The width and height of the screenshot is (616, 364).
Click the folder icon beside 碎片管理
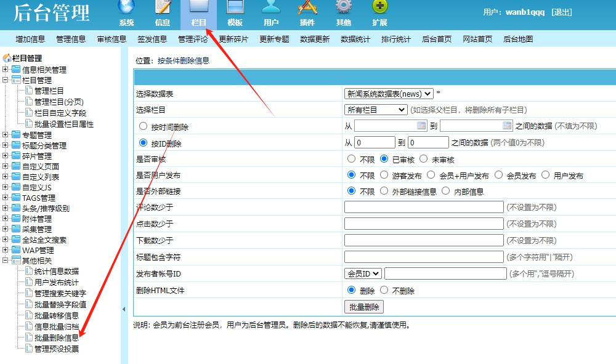coord(16,155)
